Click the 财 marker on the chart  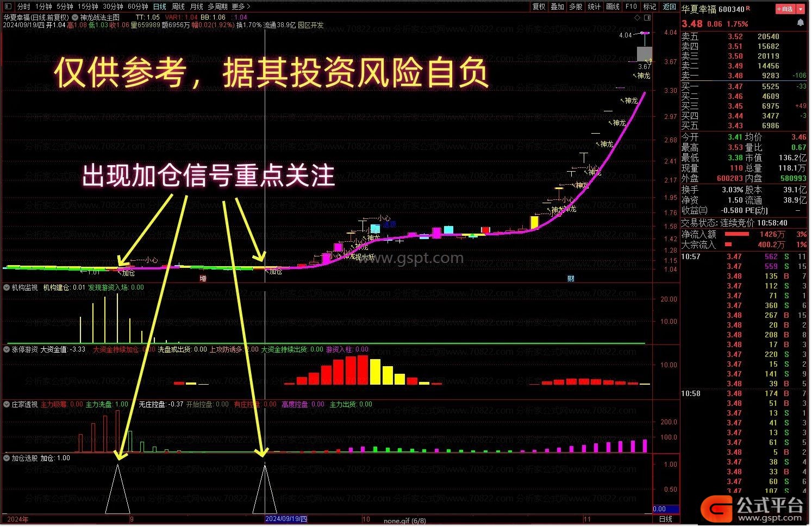pos(571,278)
